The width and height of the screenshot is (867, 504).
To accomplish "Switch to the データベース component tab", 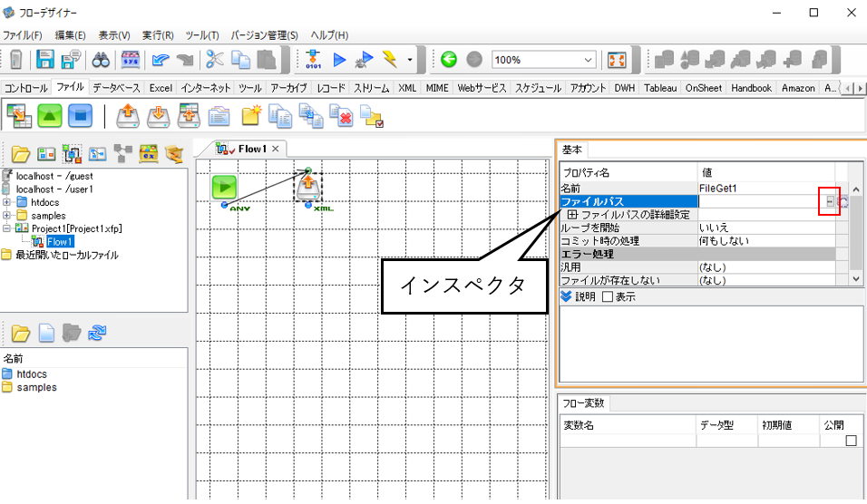I will coord(116,88).
